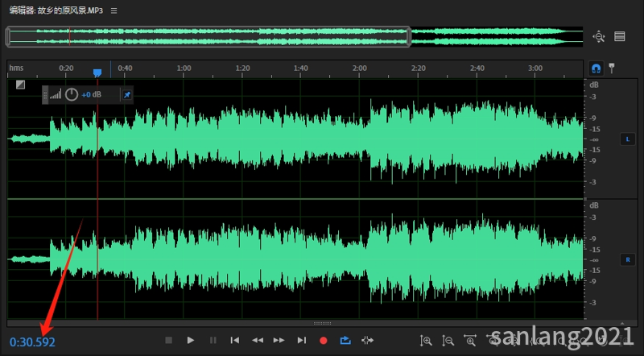Image resolution: width=644 pixels, height=356 pixels.
Task: Open the editor panel menu
Action: tap(114, 10)
